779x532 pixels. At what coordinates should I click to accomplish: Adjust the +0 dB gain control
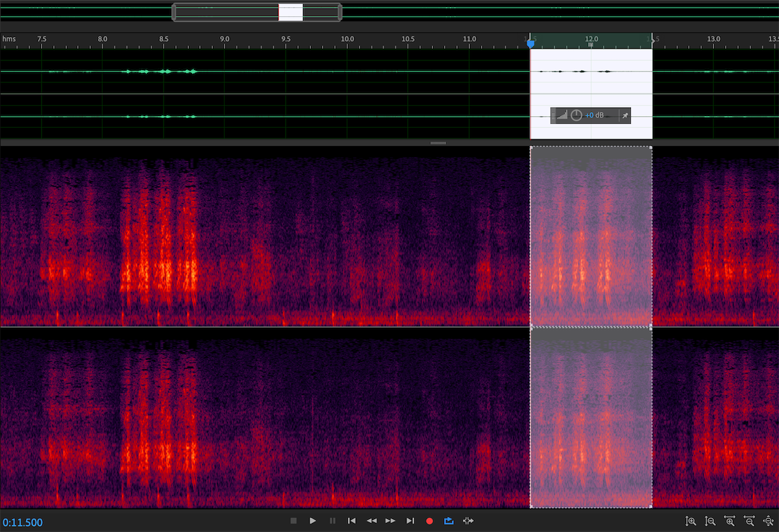pos(593,115)
